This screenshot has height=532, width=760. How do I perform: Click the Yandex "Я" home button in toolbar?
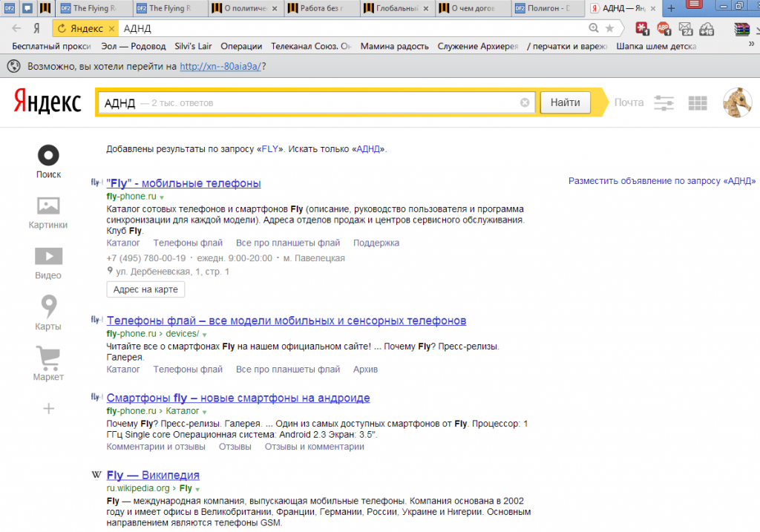click(x=36, y=29)
